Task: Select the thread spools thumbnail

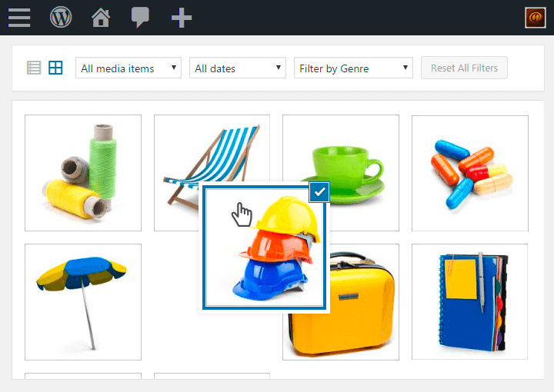Action: point(83,173)
